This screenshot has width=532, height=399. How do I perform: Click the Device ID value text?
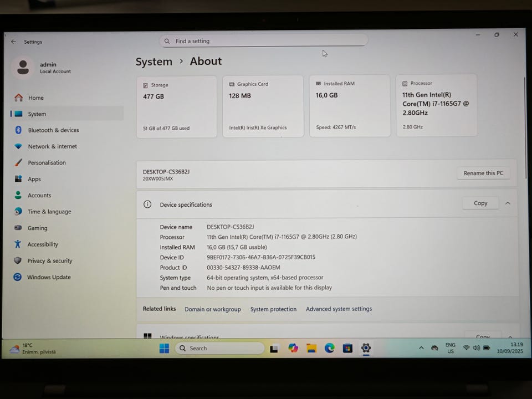point(261,257)
